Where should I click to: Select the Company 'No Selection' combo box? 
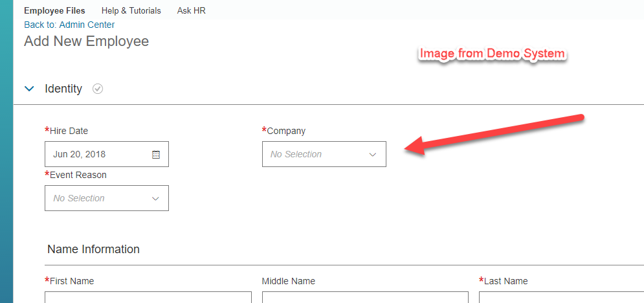324,154
